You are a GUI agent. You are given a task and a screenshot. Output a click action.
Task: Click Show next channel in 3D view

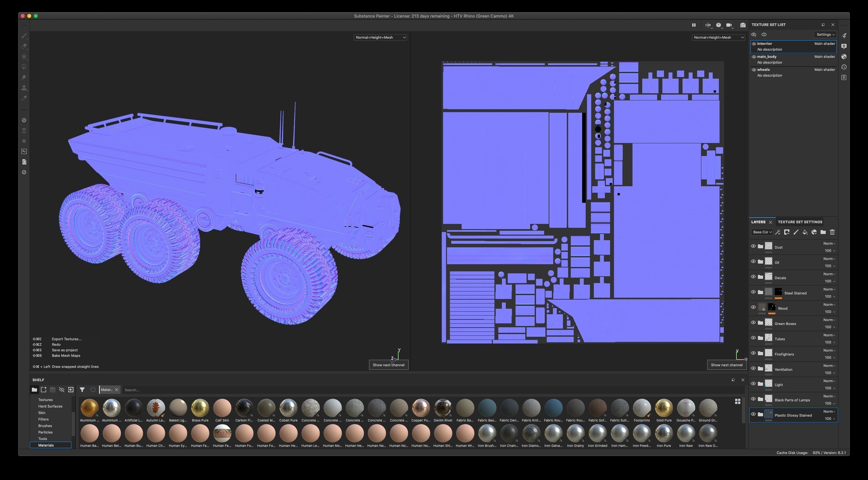point(389,365)
